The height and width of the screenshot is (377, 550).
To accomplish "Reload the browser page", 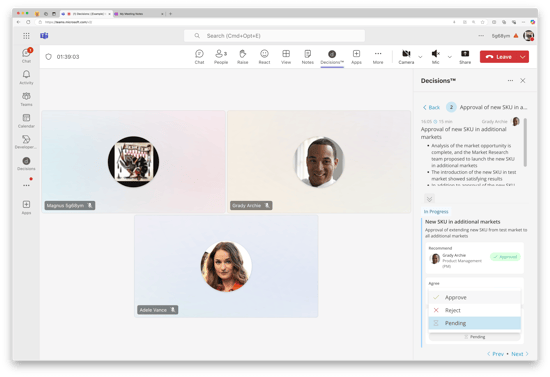I will click(28, 22).
